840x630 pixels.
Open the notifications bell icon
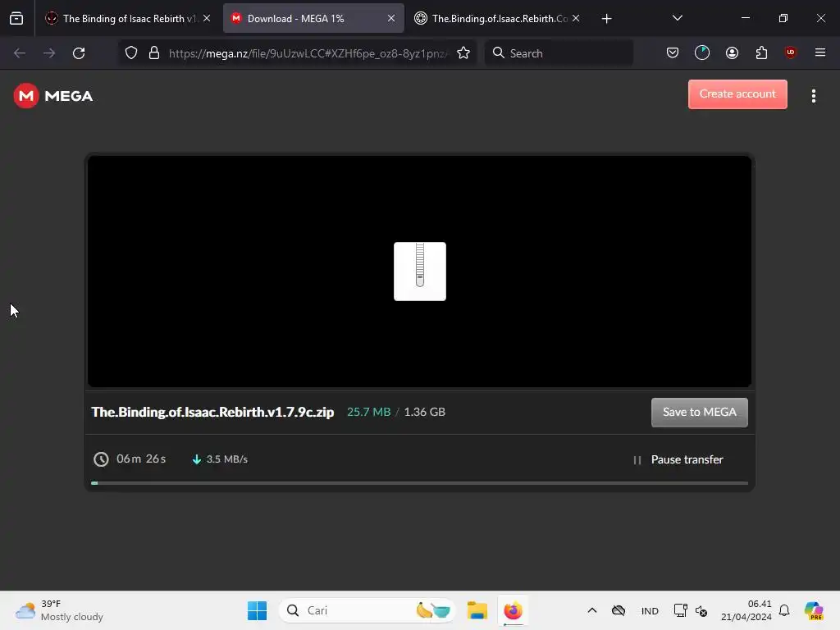click(784, 610)
